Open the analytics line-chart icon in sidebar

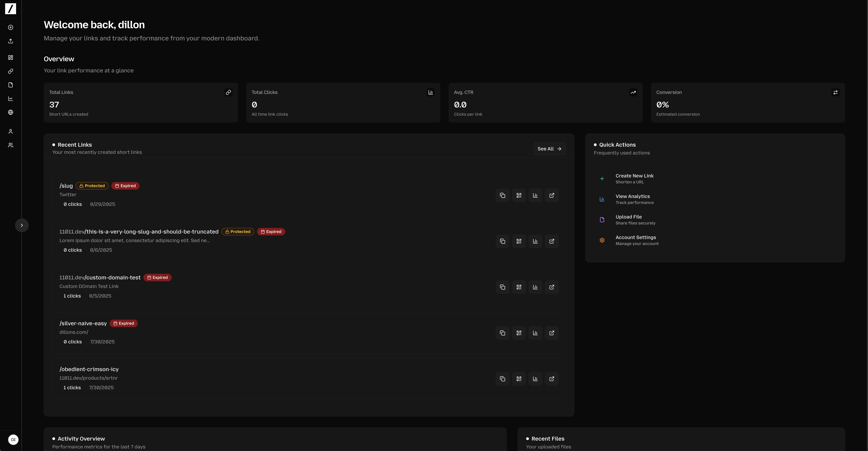[x=10, y=99]
